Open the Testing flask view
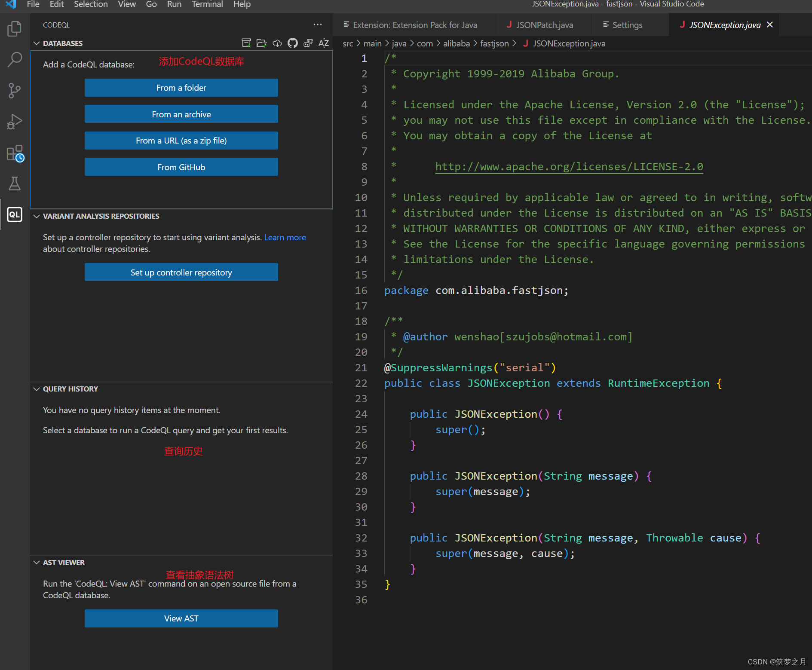 point(15,184)
